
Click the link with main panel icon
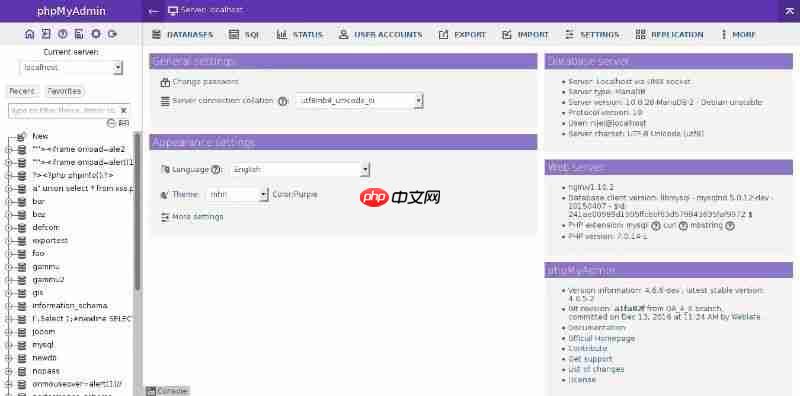(123, 123)
